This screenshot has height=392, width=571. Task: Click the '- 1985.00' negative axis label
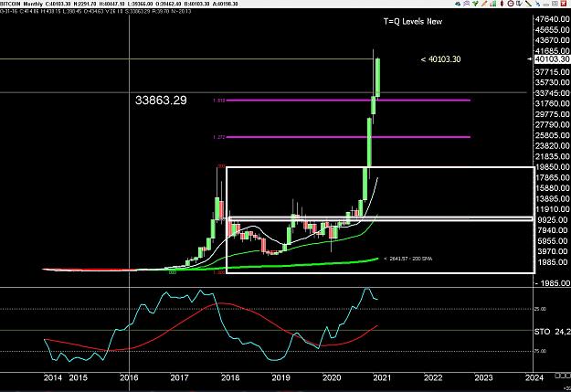pyautogui.click(x=552, y=283)
